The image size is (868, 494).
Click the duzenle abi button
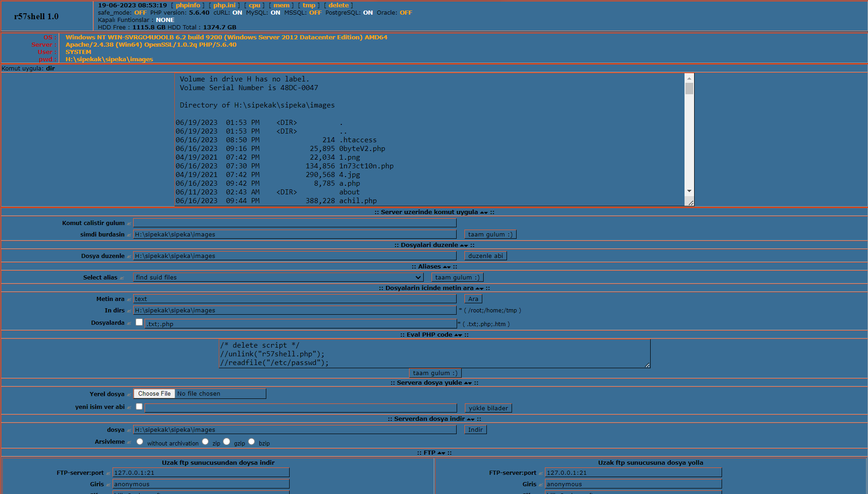485,256
